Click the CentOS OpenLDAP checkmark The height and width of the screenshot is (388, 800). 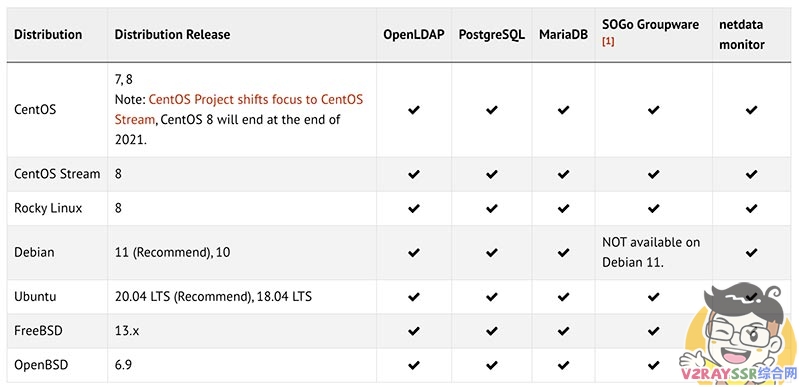[x=414, y=110]
